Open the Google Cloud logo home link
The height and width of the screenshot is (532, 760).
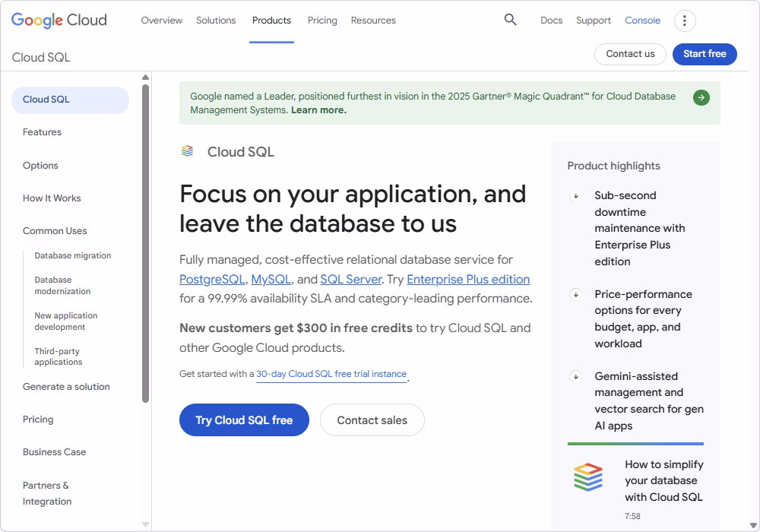click(x=59, y=20)
